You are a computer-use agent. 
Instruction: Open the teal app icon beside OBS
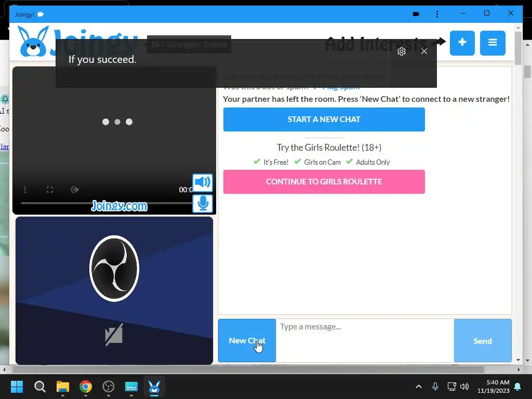[x=131, y=387]
